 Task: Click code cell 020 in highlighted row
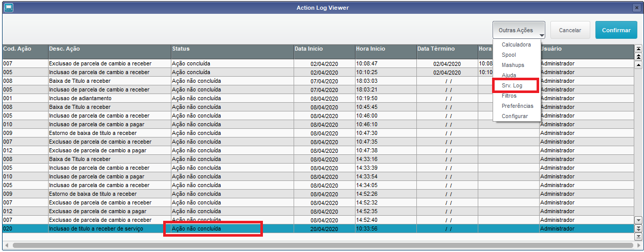(x=25, y=228)
